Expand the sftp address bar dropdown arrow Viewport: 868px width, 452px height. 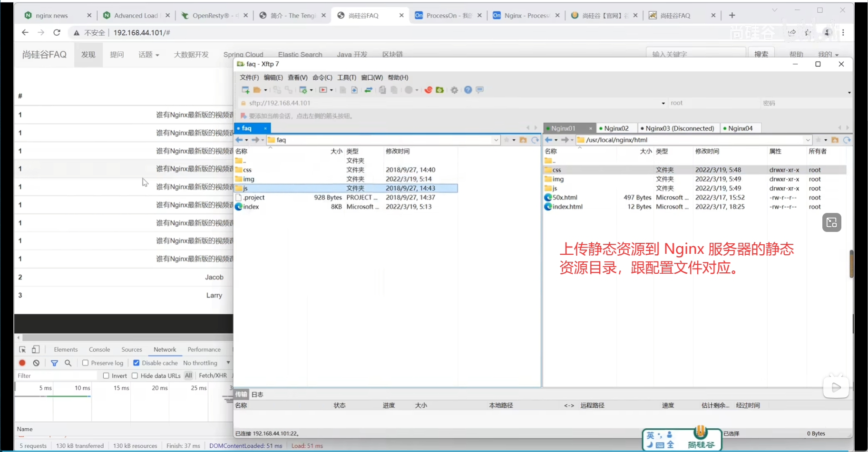coord(663,103)
